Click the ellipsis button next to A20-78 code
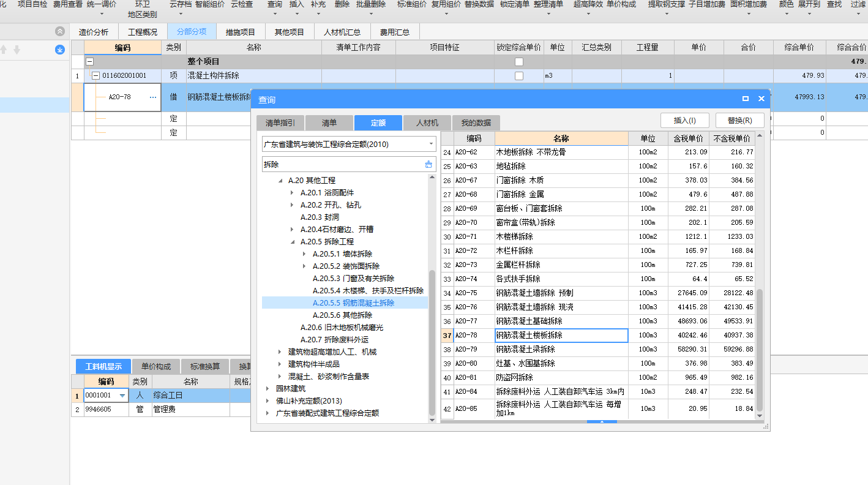The height and width of the screenshot is (485, 868). [153, 97]
